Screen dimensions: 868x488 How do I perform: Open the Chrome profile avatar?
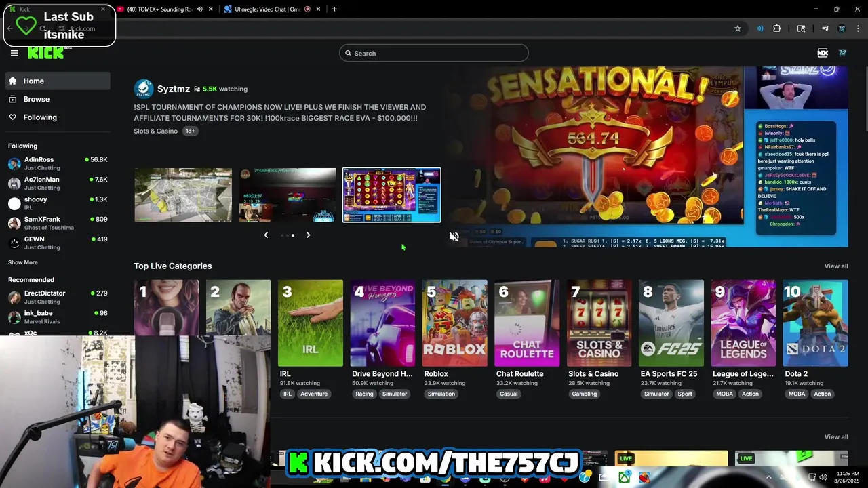pyautogui.click(x=842, y=28)
